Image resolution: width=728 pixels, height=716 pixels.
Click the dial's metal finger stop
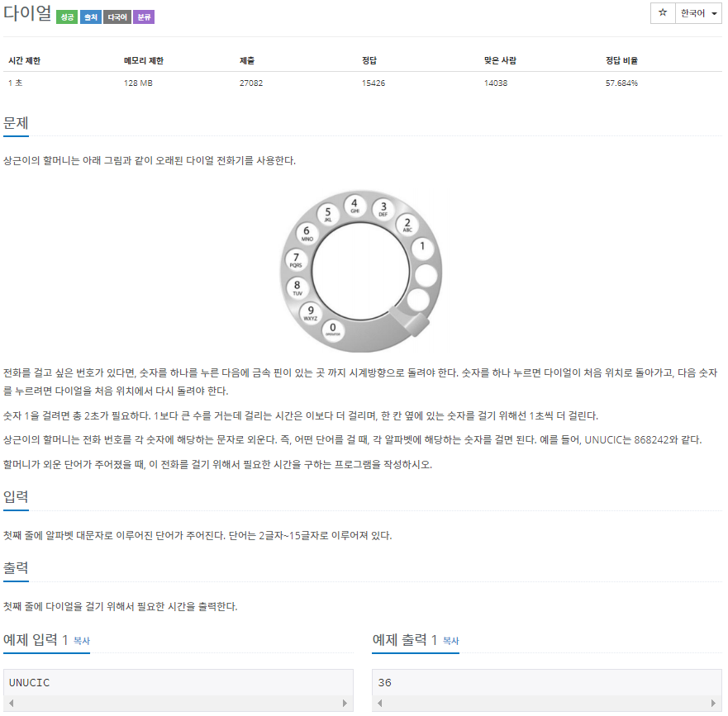point(409,320)
